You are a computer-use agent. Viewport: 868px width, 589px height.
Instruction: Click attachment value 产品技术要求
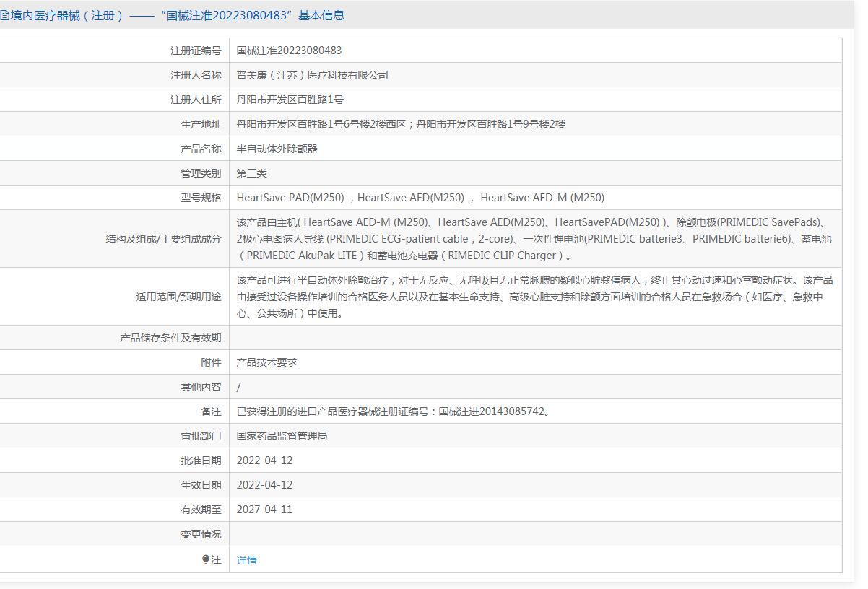[266, 362]
